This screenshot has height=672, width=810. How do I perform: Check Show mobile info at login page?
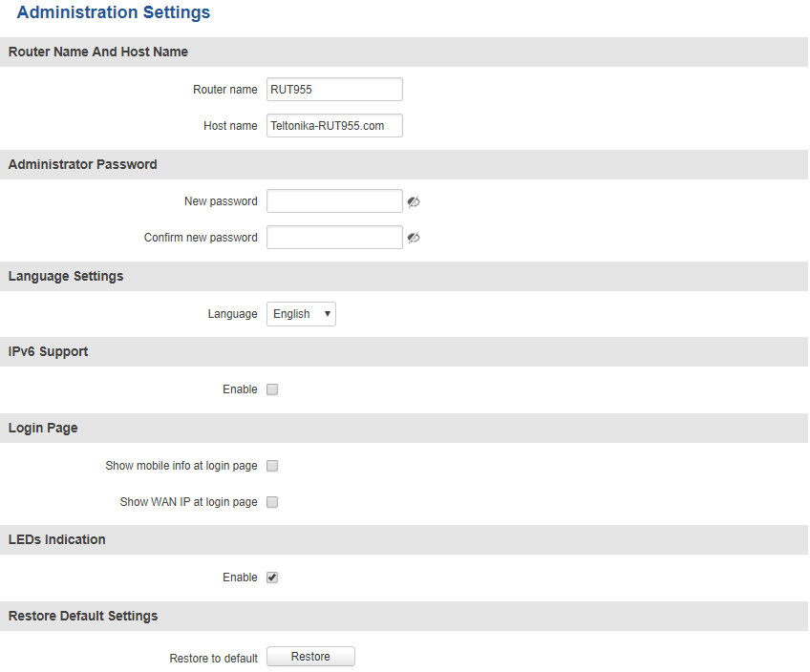[x=272, y=466]
